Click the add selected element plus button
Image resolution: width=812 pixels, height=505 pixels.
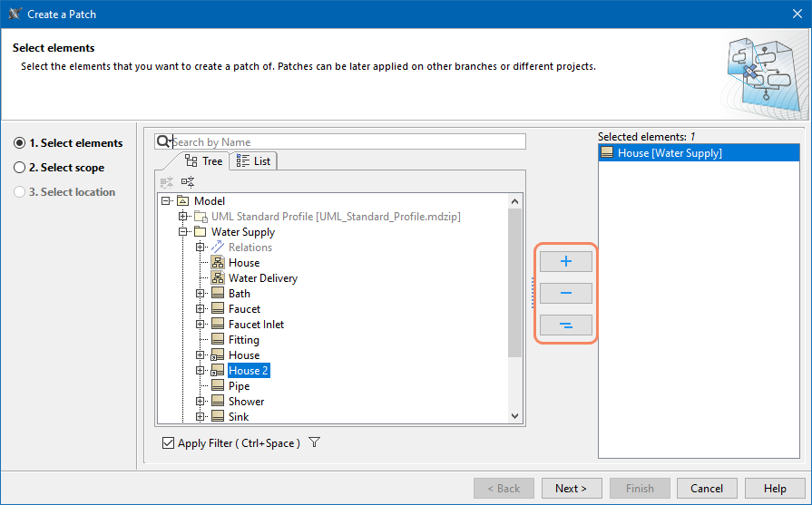[565, 261]
